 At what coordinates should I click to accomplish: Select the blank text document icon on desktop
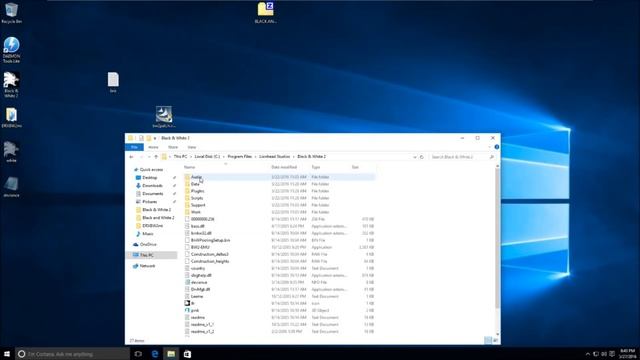tap(113, 82)
